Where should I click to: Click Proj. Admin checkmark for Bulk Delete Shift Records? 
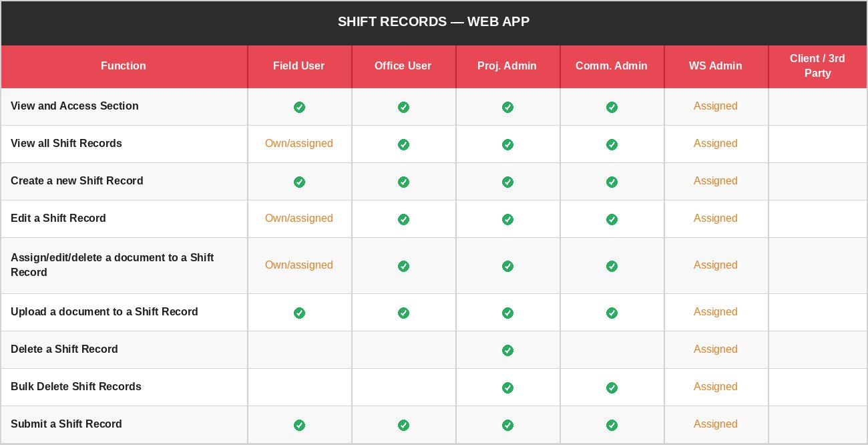pyautogui.click(x=507, y=388)
